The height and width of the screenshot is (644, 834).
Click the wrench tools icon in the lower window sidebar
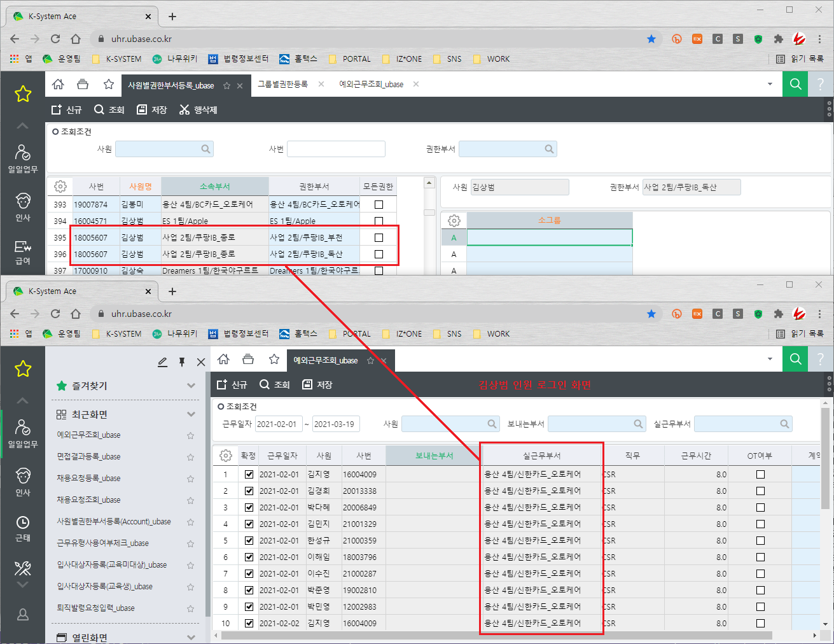point(23,568)
